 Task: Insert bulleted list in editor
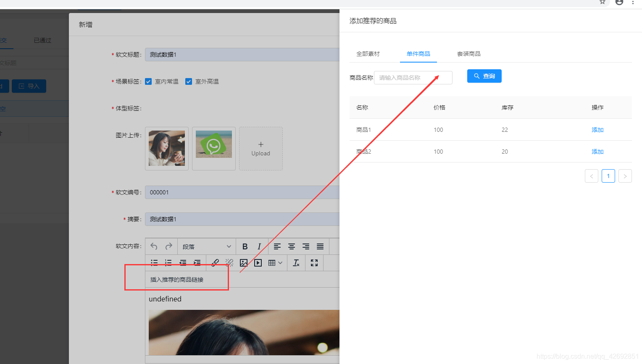pyautogui.click(x=154, y=263)
